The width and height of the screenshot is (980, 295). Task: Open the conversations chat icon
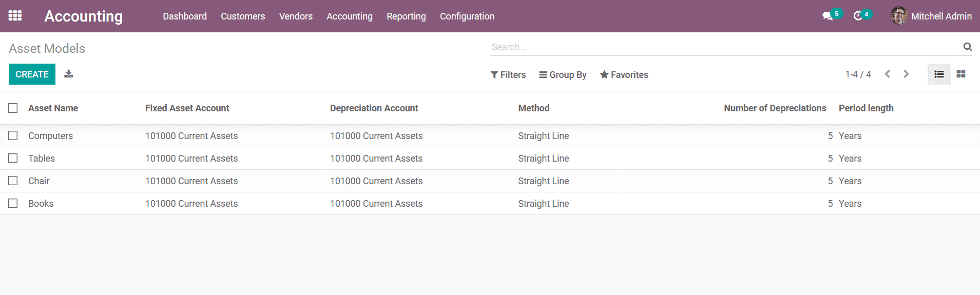coord(828,16)
